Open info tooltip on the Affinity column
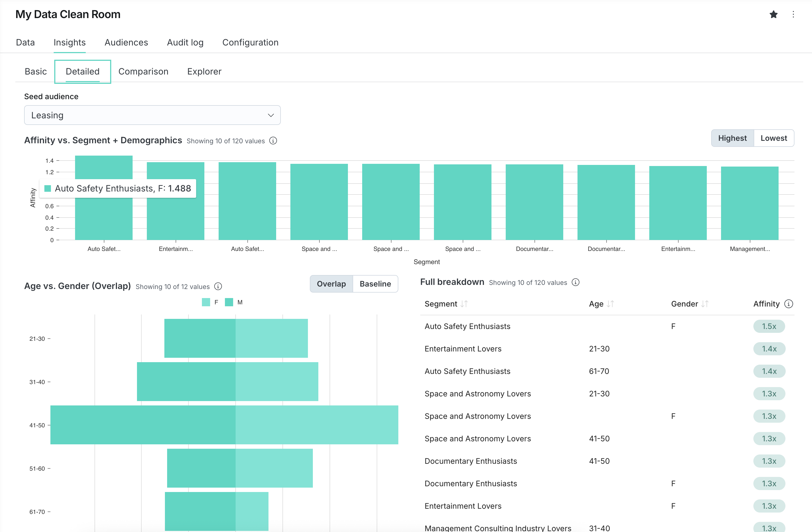 click(x=789, y=304)
